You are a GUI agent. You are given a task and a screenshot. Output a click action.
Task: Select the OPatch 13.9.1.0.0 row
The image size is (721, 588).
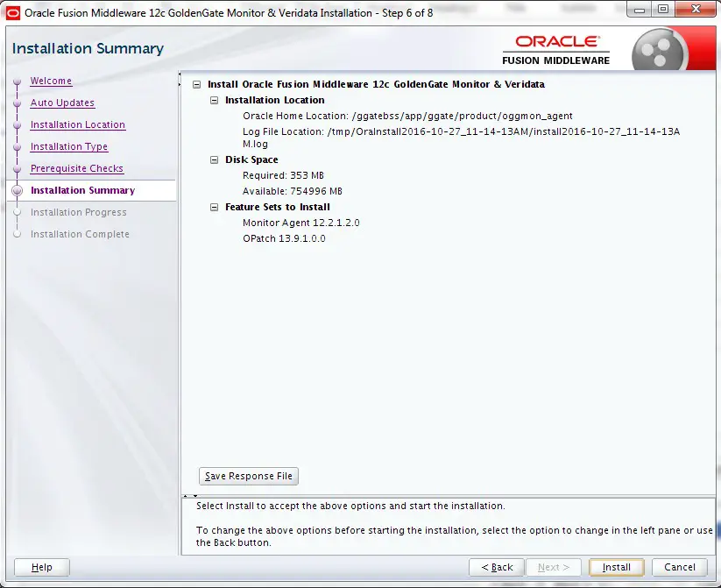click(284, 238)
